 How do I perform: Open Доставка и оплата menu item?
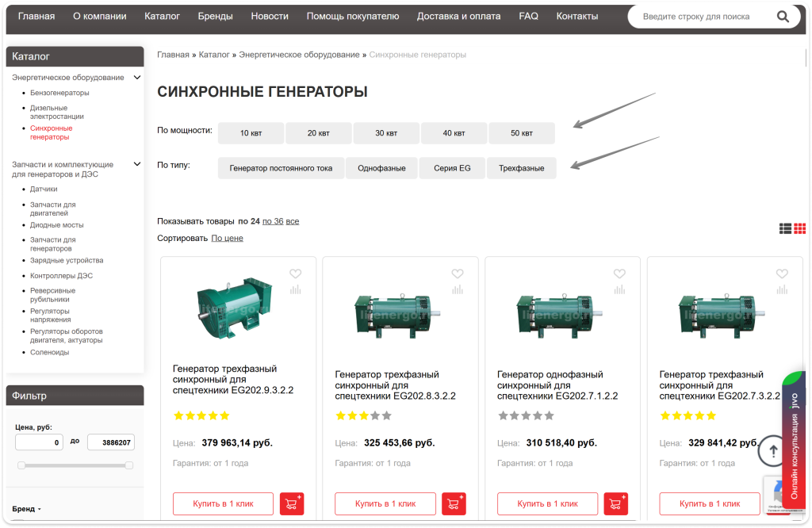point(458,16)
